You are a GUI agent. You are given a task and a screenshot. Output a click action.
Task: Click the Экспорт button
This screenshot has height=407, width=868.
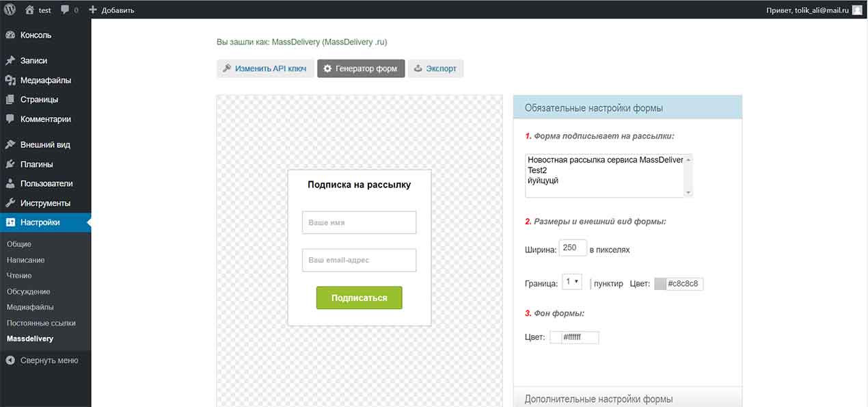click(435, 68)
